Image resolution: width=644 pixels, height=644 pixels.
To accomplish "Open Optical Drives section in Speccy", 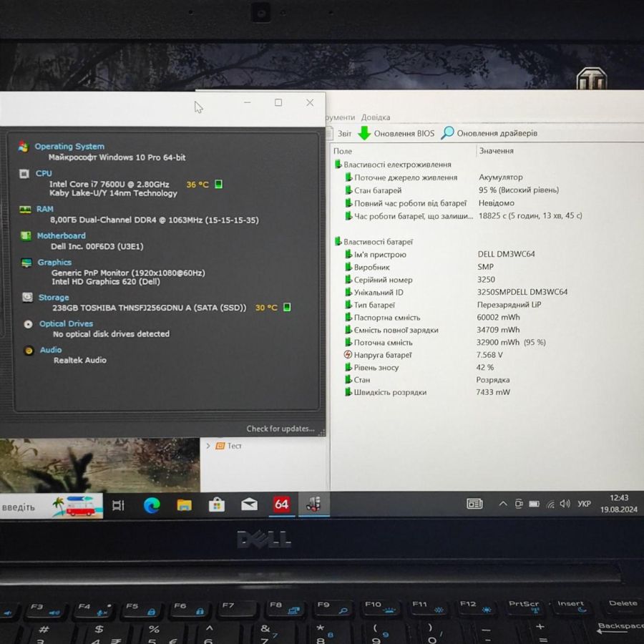I will [x=66, y=323].
